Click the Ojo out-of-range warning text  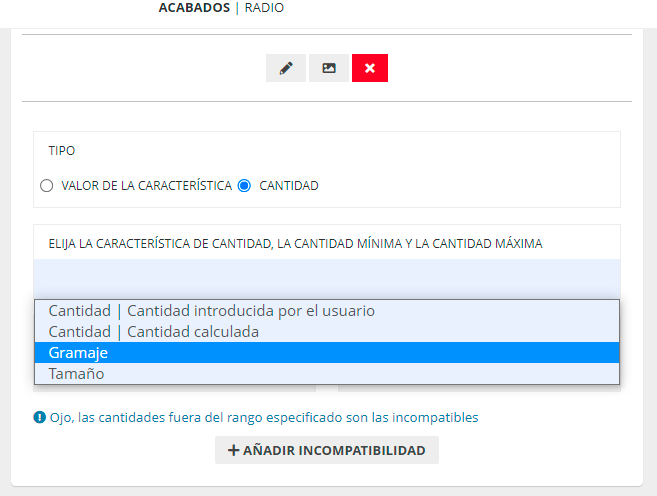(264, 417)
